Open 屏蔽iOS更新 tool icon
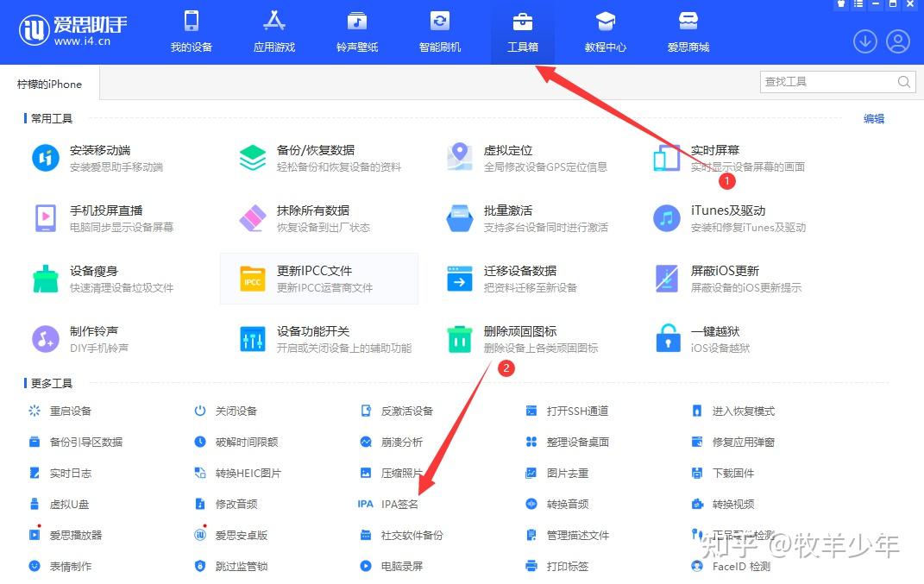The width and height of the screenshot is (924, 584). click(667, 279)
